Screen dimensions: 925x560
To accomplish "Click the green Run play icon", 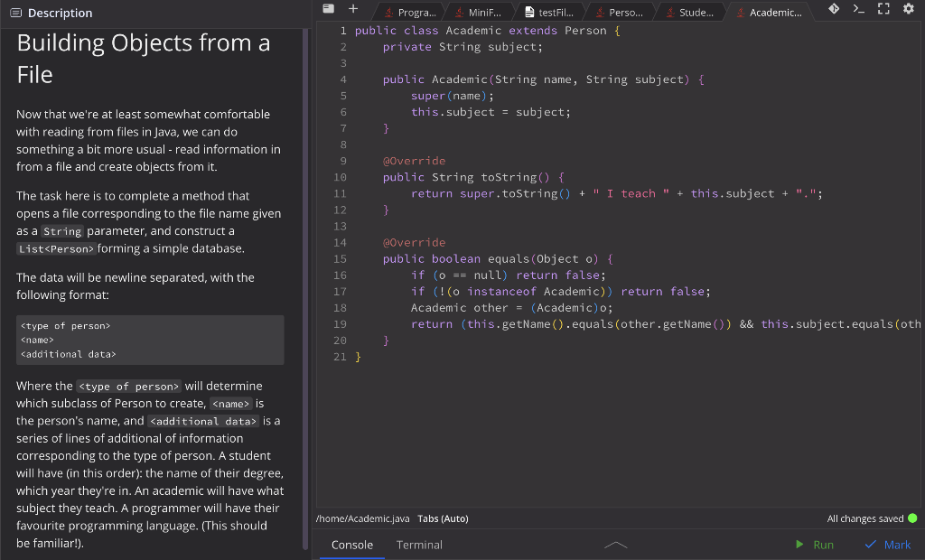I will tap(799, 545).
